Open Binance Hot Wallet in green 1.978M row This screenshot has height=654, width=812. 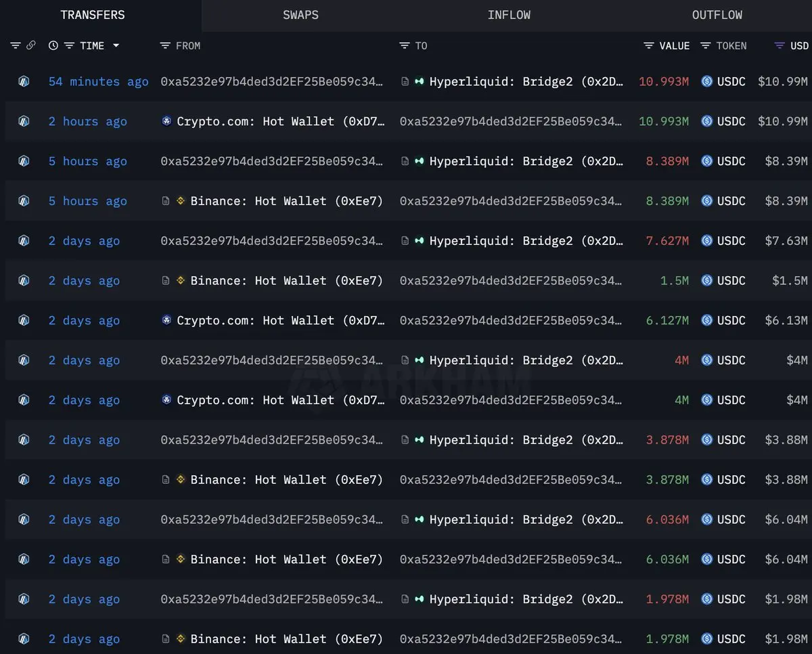[x=287, y=639]
